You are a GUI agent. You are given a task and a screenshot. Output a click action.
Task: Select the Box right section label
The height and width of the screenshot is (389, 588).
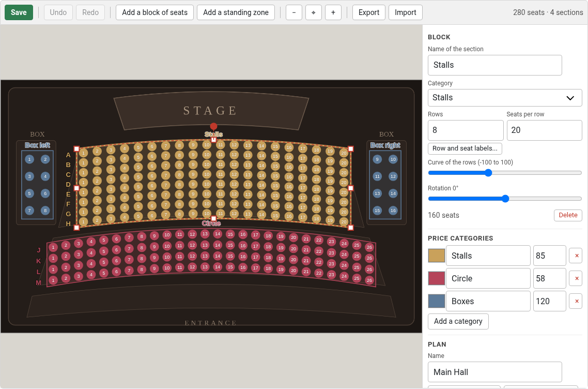(385, 145)
